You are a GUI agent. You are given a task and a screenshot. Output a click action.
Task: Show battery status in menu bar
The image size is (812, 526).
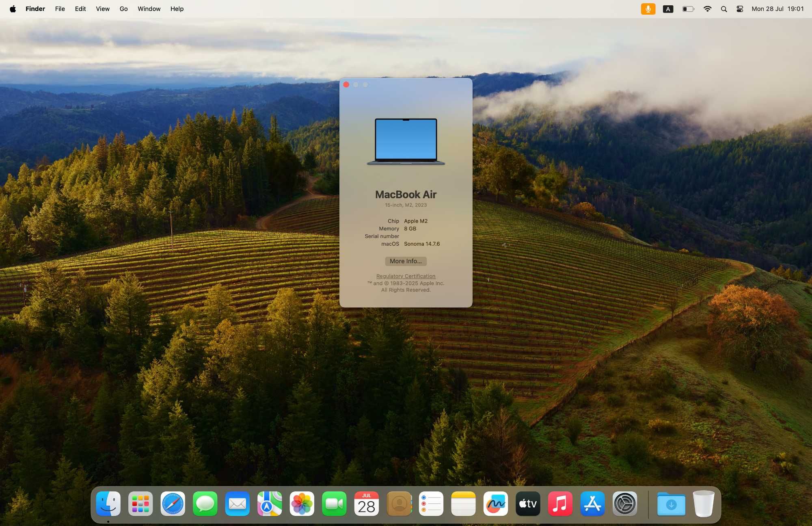(688, 9)
